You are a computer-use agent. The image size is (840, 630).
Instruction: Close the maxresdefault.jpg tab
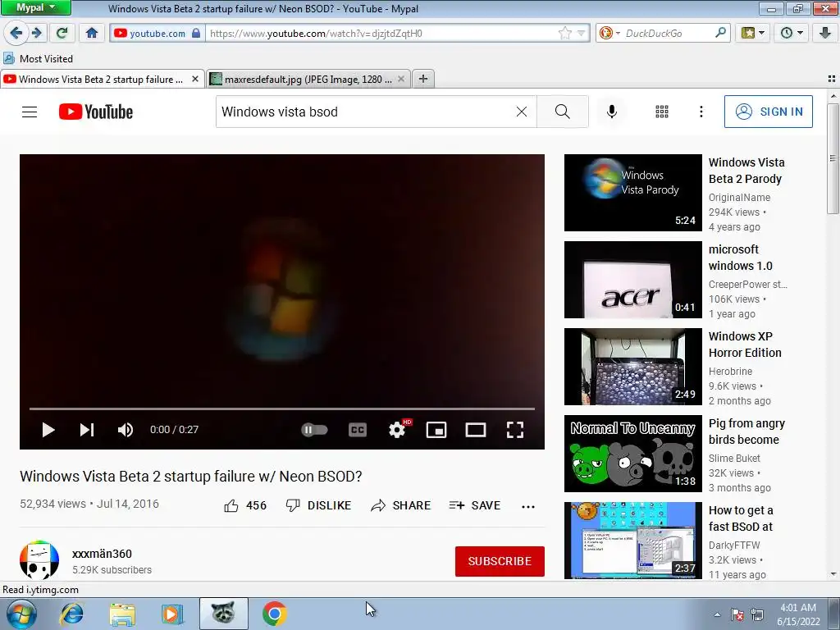coord(401,80)
